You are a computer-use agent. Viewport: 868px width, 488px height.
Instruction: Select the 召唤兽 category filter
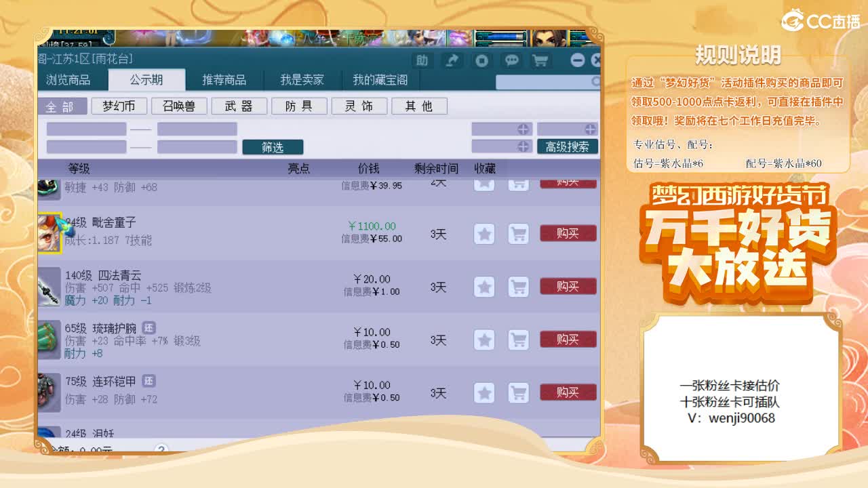(178, 106)
